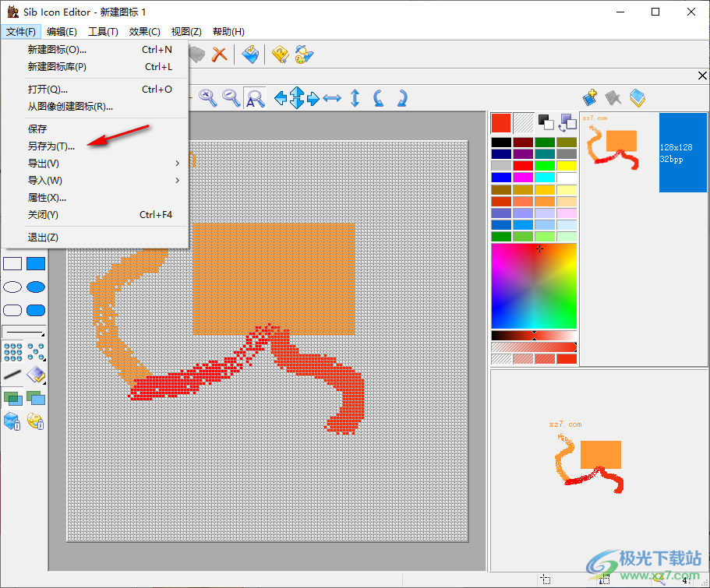
Task: Select the filled ellipse tool
Action: [x=36, y=287]
